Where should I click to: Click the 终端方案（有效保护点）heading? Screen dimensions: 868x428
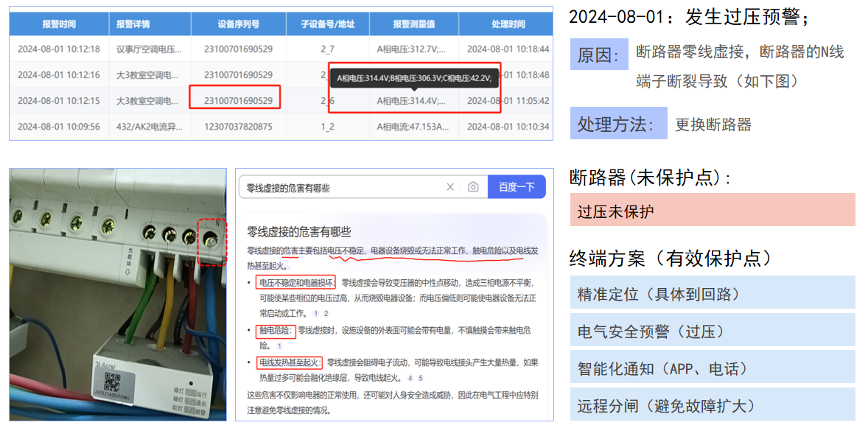(671, 257)
